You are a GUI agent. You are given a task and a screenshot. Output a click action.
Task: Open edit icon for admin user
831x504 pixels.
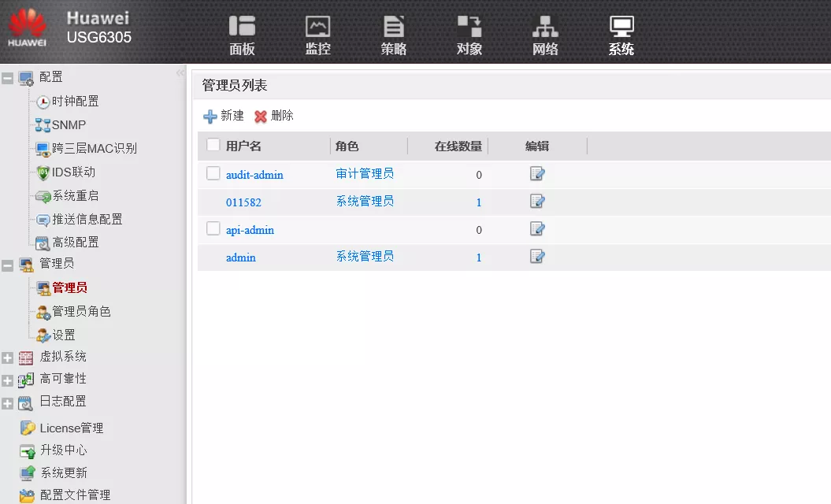[537, 256]
